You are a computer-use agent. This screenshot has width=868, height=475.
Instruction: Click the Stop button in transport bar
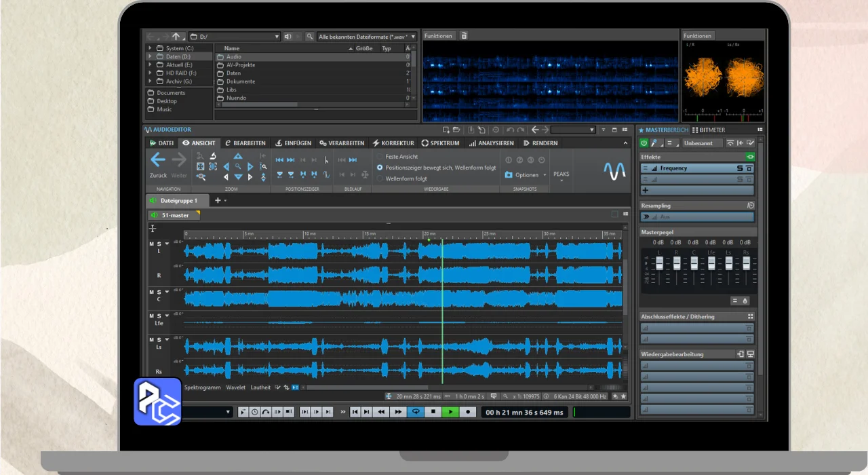point(432,412)
